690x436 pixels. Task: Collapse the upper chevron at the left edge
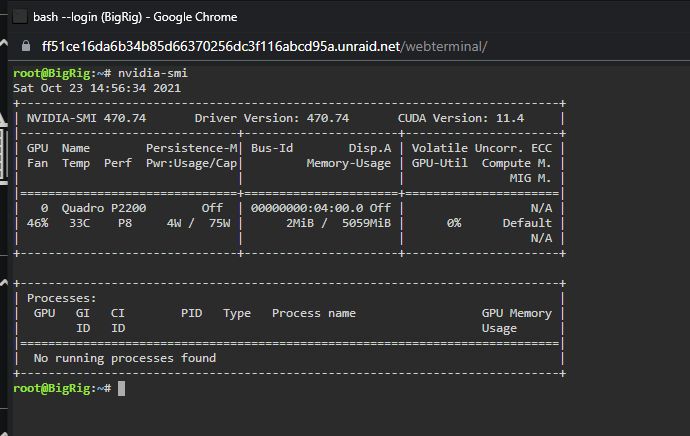click(x=4, y=43)
